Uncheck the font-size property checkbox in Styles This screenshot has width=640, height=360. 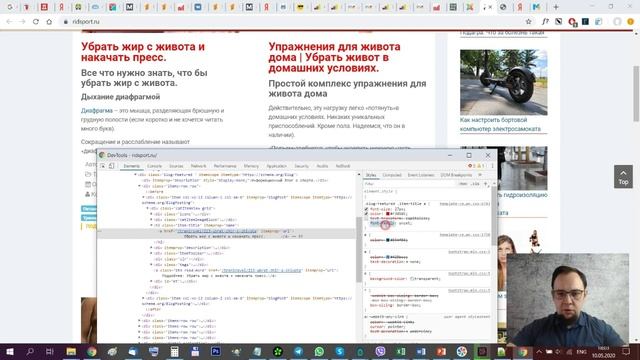(366, 209)
